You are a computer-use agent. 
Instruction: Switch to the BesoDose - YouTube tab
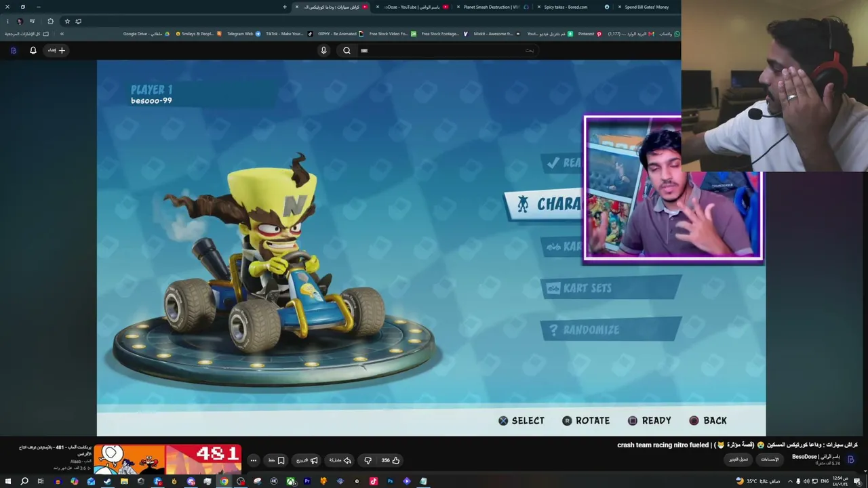[x=413, y=7]
